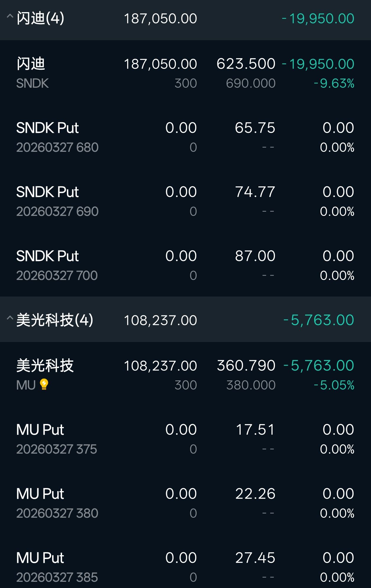Tap SNDK loss percentage -9.63%

click(x=334, y=84)
